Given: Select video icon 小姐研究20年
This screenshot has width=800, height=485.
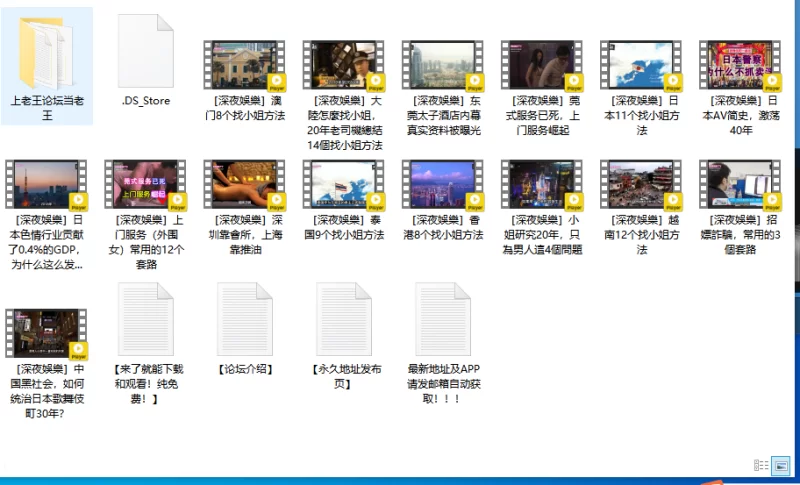Looking at the screenshot, I should click(x=542, y=185).
